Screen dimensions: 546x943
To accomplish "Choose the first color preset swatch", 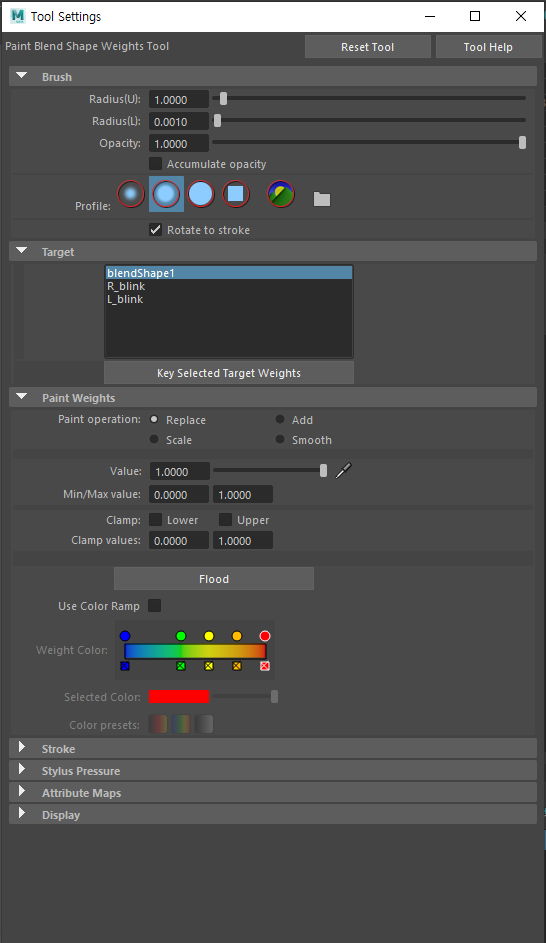I will pyautogui.click(x=158, y=724).
